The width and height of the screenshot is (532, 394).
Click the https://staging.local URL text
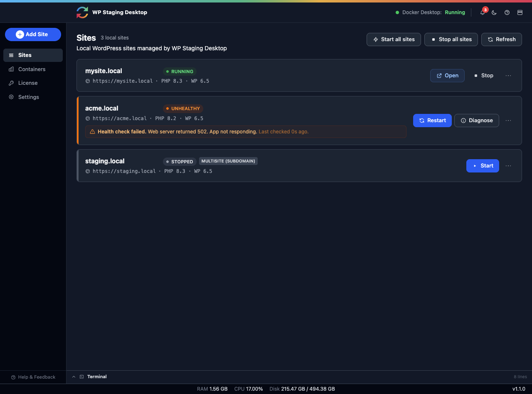[x=124, y=171]
